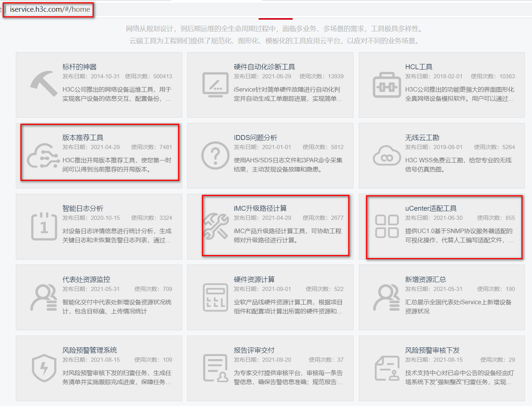The width and height of the screenshot is (532, 406).
Task: Click release date 发布日期: 2014-10-31
Action: pos(91,76)
